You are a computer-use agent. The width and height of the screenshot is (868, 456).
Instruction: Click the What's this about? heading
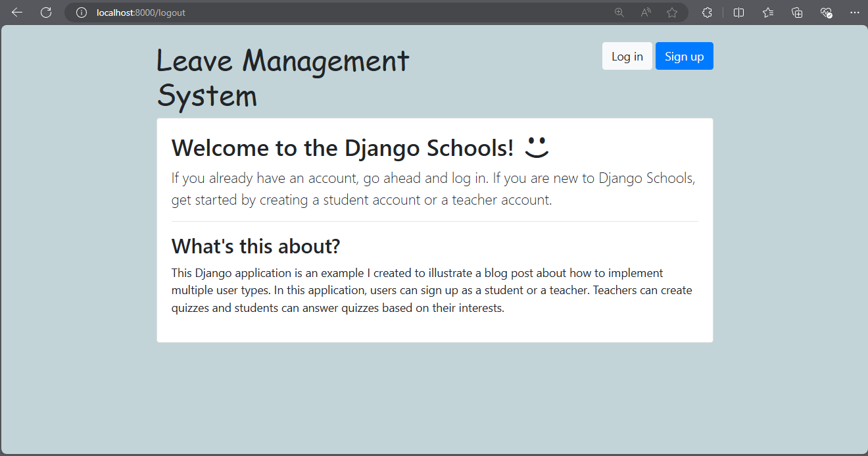[256, 246]
